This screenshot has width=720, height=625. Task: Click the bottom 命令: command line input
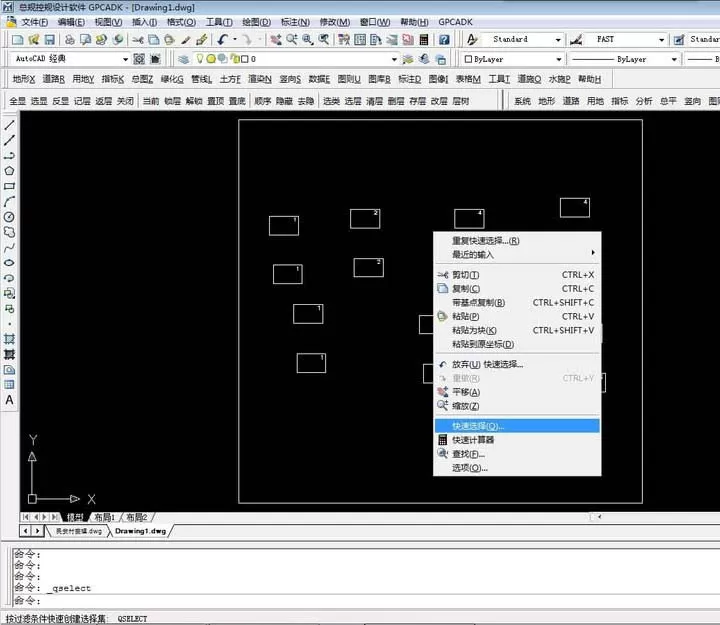tap(367, 601)
